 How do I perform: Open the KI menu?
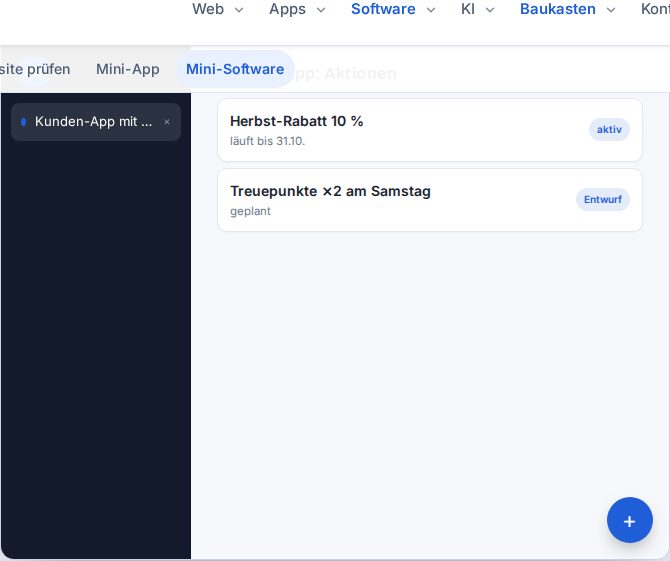(x=468, y=9)
